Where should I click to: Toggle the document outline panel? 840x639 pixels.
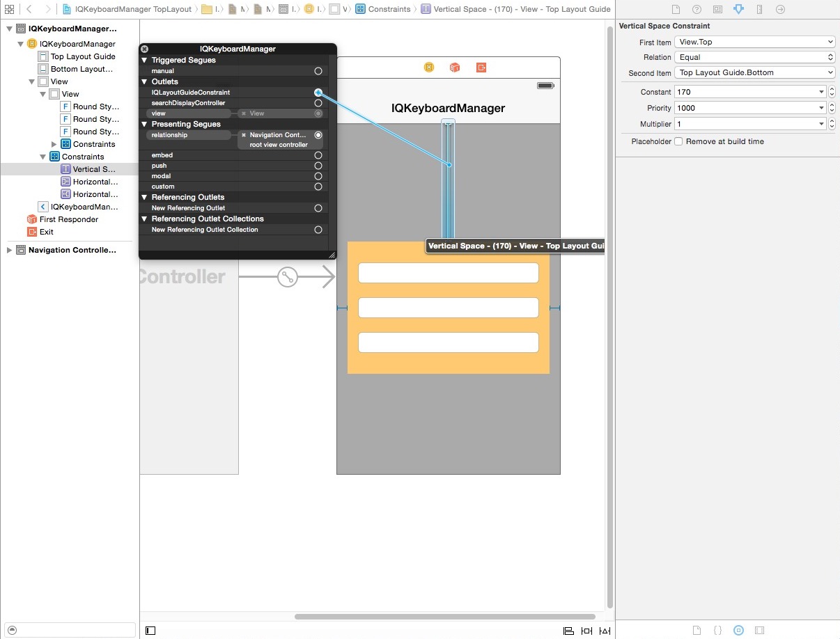point(150,631)
